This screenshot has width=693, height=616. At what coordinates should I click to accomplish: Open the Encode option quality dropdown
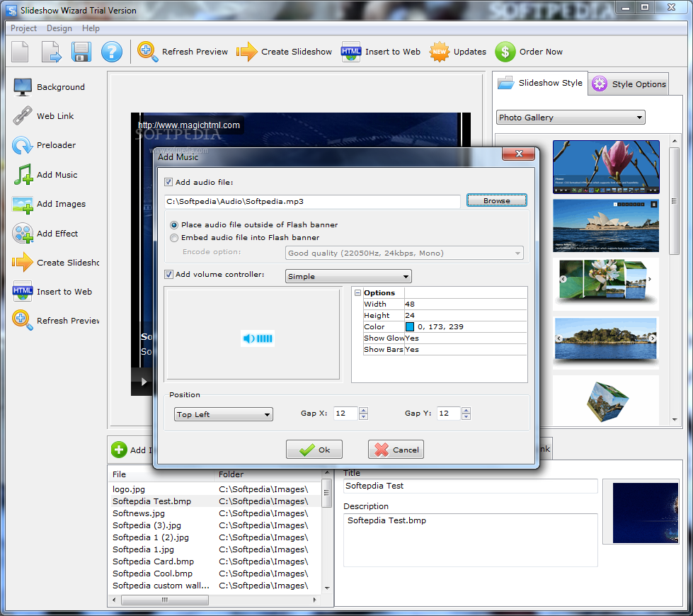point(404,253)
